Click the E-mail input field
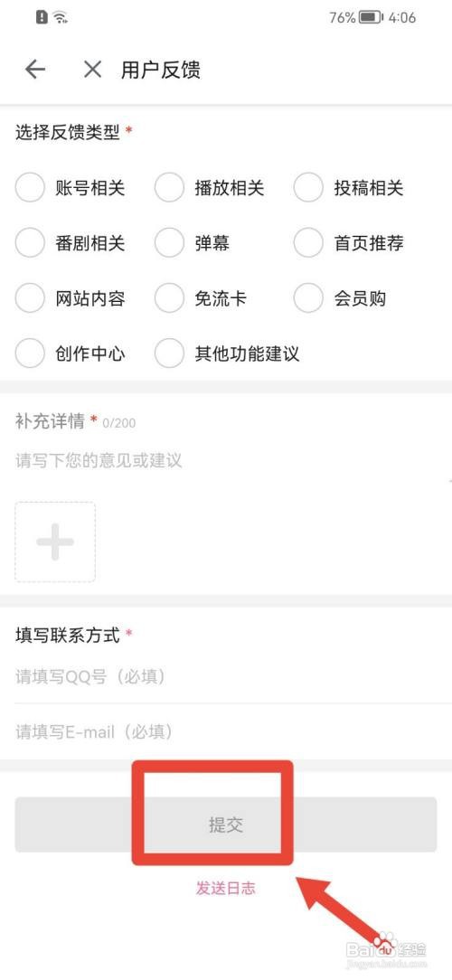452x980 pixels. [226, 731]
